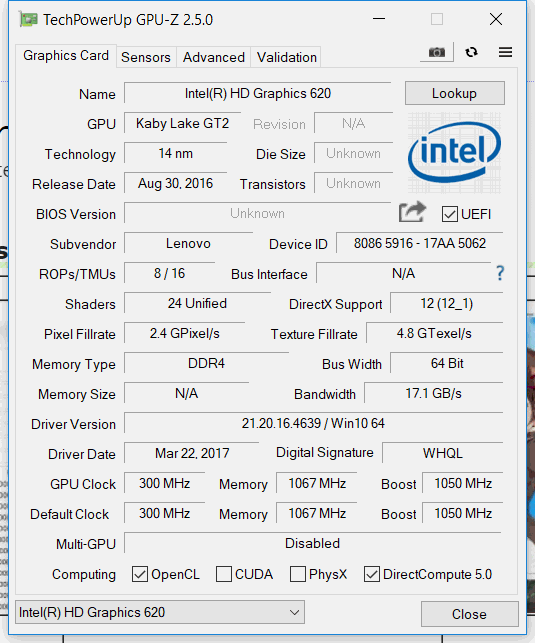Click the Transistors Unknown field
The height and width of the screenshot is (643, 535).
pos(353,183)
